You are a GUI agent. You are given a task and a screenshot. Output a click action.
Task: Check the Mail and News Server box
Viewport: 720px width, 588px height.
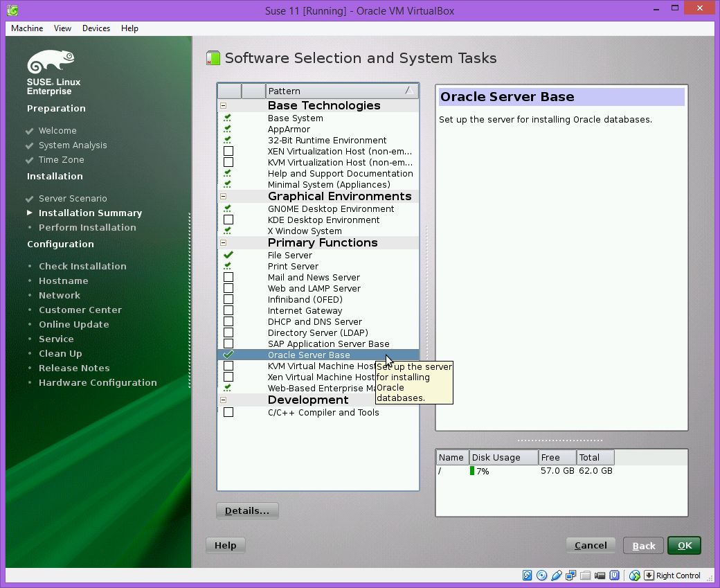[228, 278]
